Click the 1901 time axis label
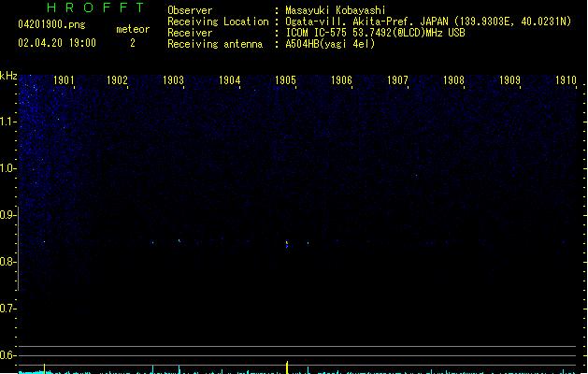The image size is (588, 374). click(x=64, y=80)
